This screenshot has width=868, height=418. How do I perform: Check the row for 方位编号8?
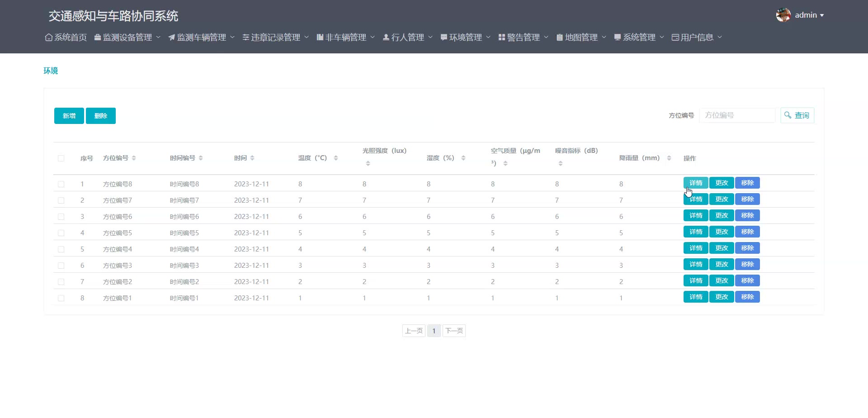coord(61,184)
